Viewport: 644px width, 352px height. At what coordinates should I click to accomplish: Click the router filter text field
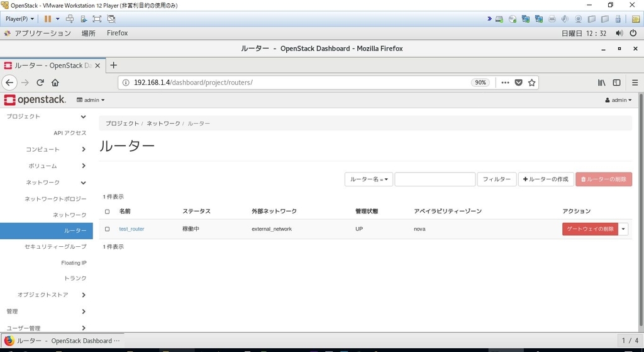[x=435, y=179]
